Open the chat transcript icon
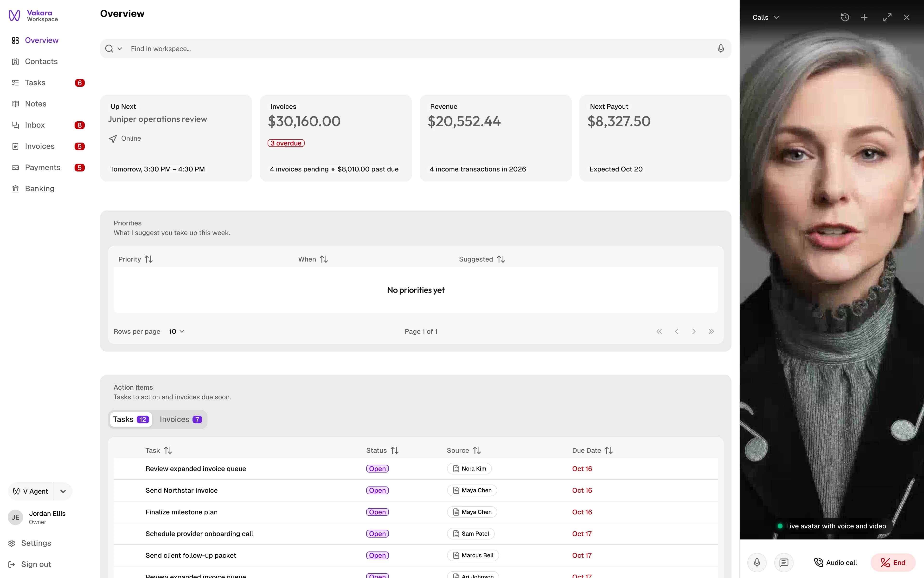924x578 pixels. tap(783, 562)
